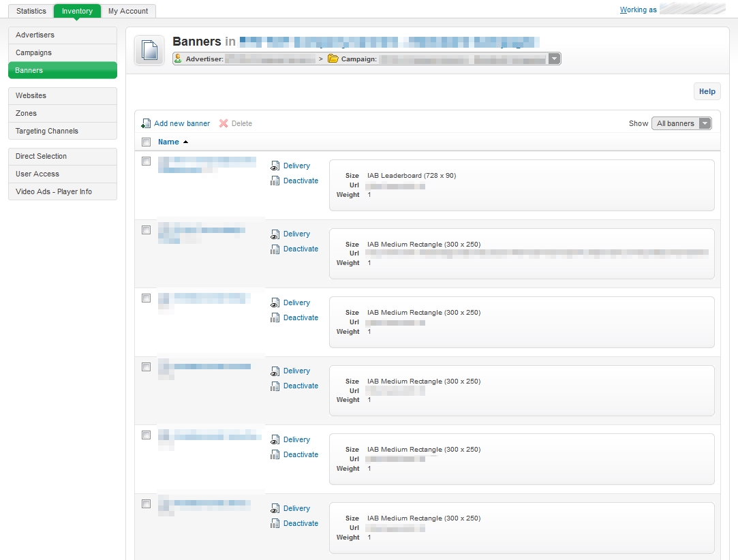Switch to the Statistics tab
Viewport: 738px width, 560px height.
(x=31, y=11)
